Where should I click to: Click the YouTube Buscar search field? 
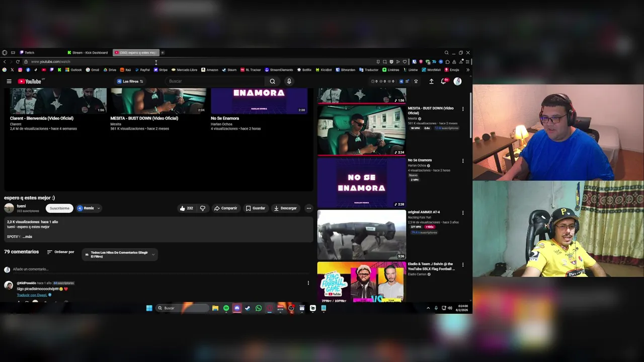pyautogui.click(x=215, y=81)
